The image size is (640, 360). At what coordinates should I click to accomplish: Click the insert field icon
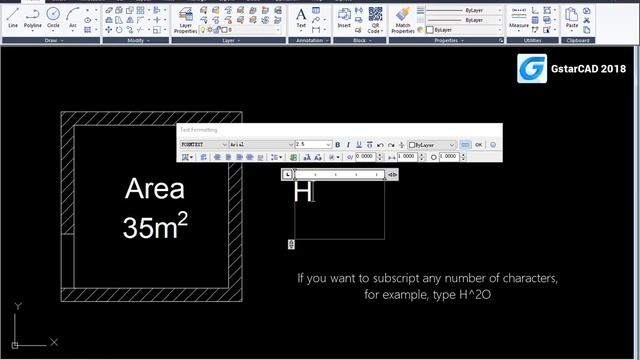coord(293,157)
